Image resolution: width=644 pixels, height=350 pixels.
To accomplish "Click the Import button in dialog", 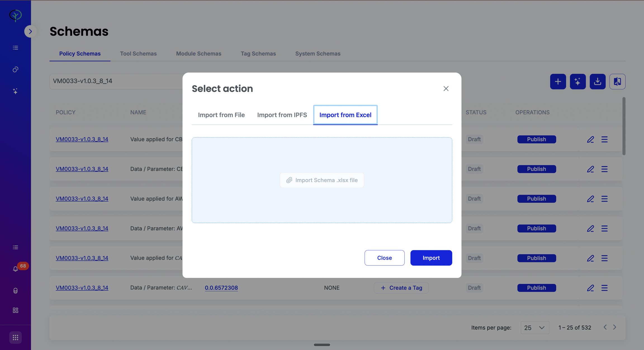I will pyautogui.click(x=431, y=258).
